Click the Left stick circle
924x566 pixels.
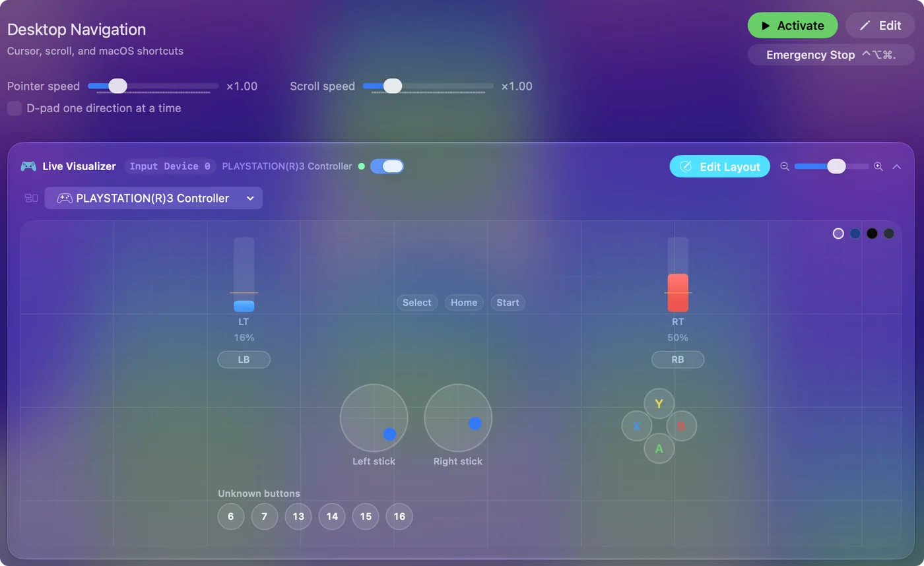[x=374, y=418]
